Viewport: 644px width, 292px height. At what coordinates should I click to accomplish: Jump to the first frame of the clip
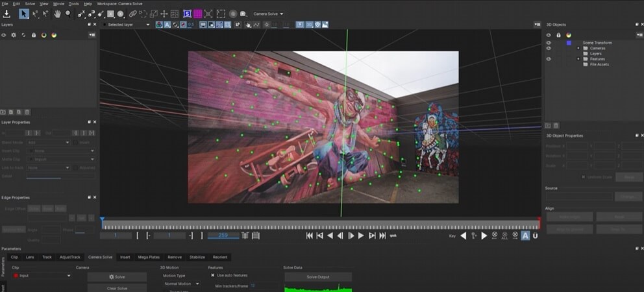tap(309, 236)
